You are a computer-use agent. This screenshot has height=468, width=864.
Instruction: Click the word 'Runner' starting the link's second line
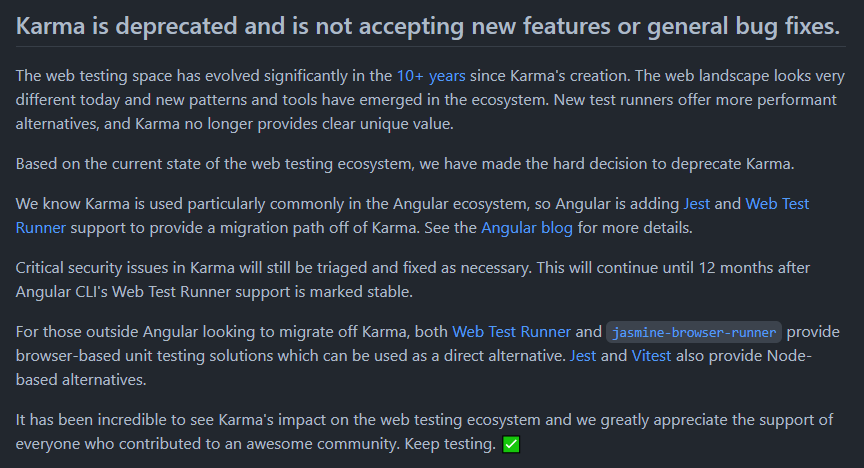tap(41, 227)
